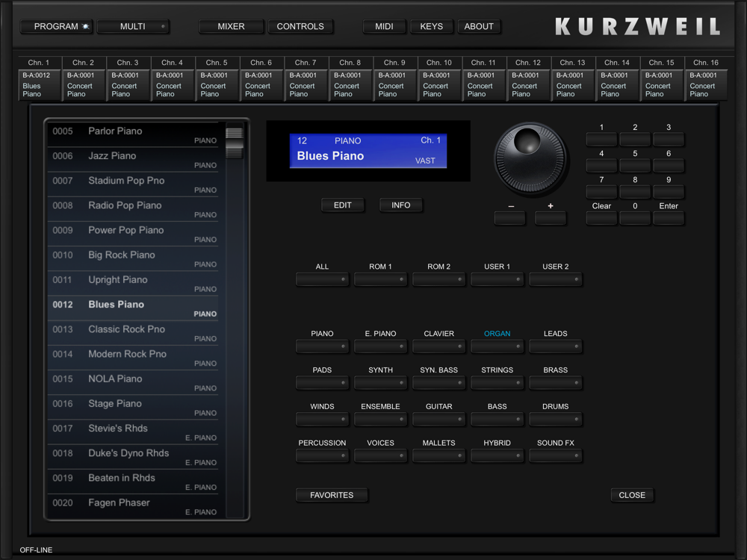The image size is (747, 560).
Task: Click the EDIT button below the display
Action: click(x=343, y=205)
